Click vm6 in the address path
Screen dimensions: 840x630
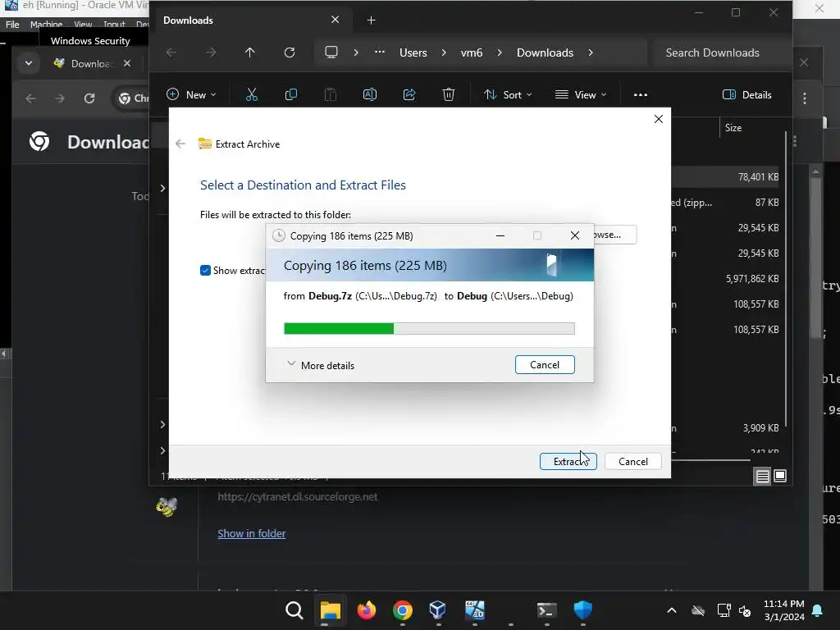[x=472, y=52]
